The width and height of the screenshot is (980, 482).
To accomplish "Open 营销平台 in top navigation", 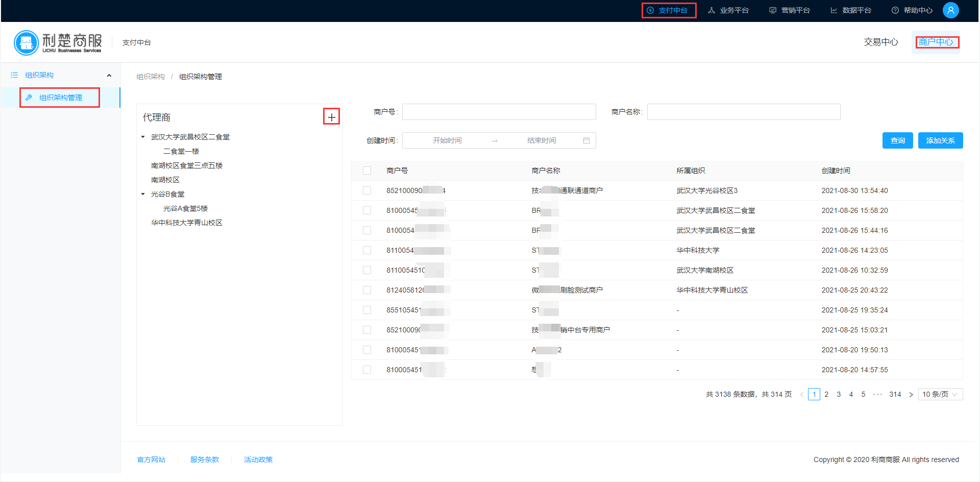I will click(x=790, y=10).
